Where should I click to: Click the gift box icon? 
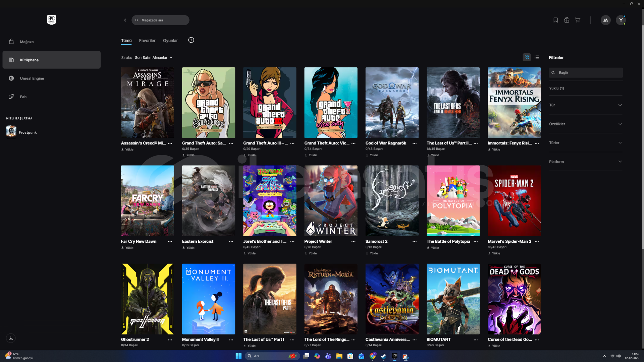click(x=567, y=20)
